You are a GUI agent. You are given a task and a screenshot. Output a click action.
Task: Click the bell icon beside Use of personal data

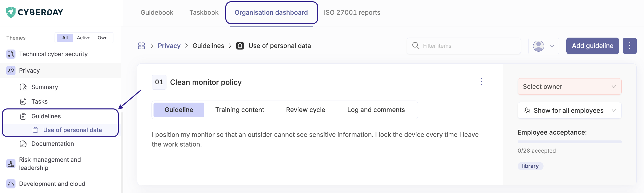(240, 46)
